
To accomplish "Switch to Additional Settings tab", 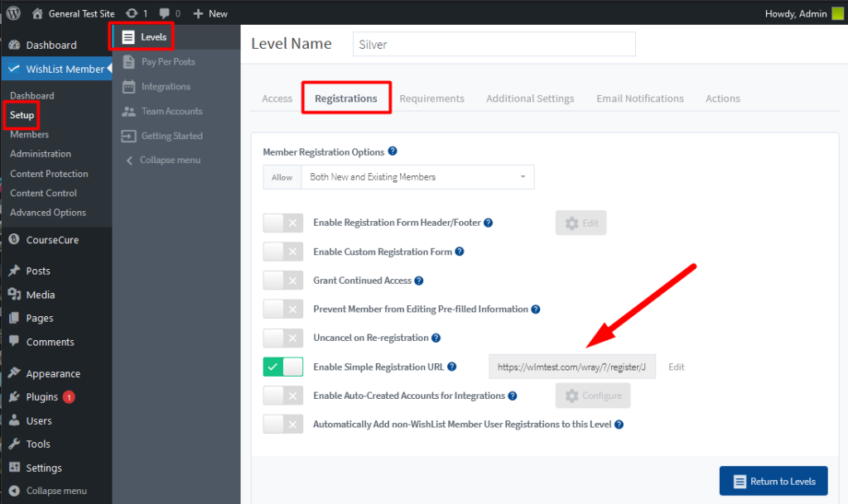I will tap(530, 98).
